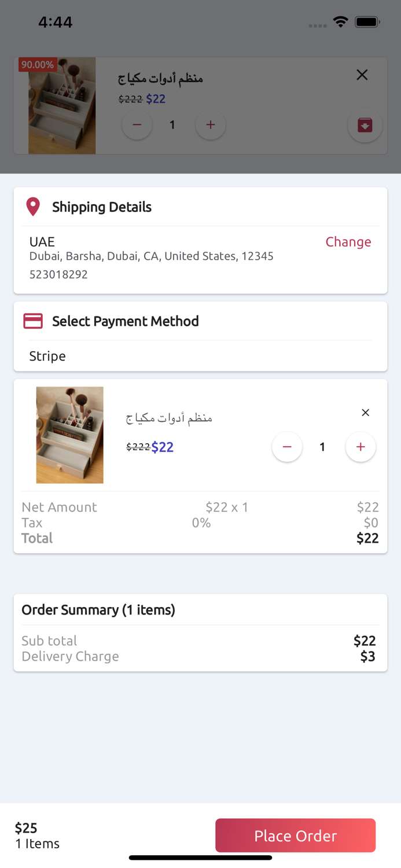Tap the credit card payment icon

point(33,321)
